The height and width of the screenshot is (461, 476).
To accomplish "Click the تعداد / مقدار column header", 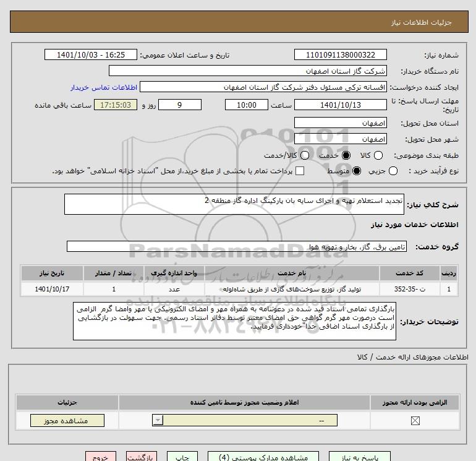I will click(113, 273).
